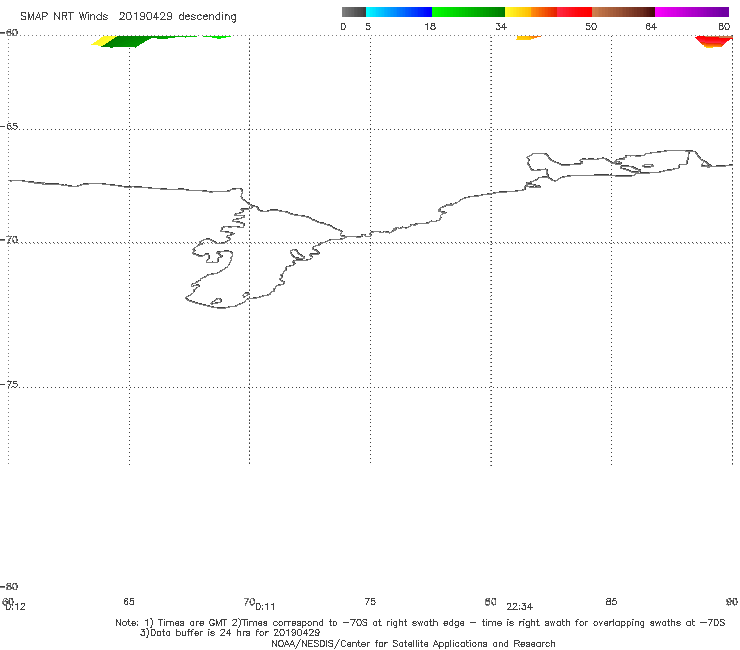Click the '5' label under the color bar
The height and width of the screenshot is (650, 740).
click(x=368, y=27)
